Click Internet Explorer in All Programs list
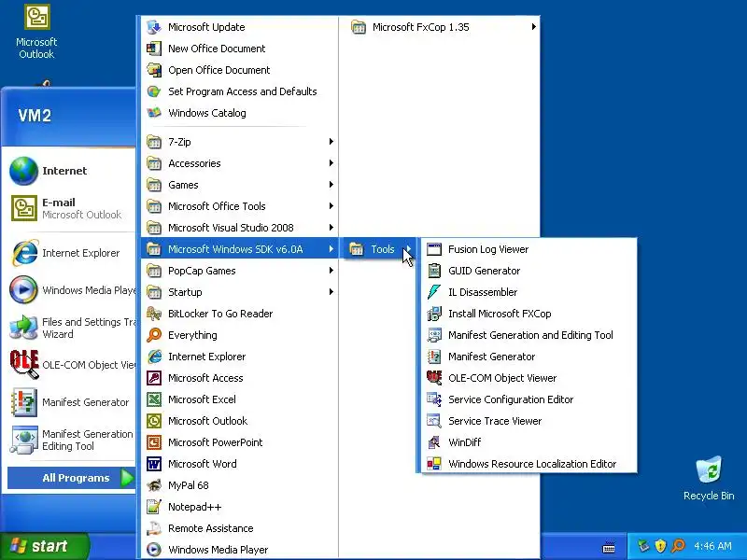Image resolution: width=747 pixels, height=560 pixels. click(240, 357)
